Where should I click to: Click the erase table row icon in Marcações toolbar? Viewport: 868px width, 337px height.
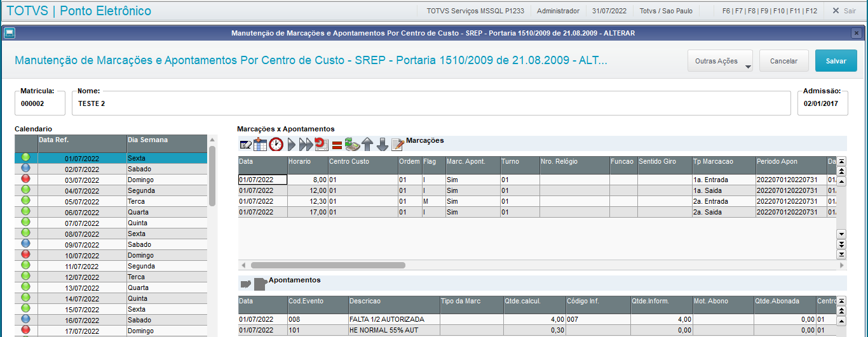[x=245, y=145]
